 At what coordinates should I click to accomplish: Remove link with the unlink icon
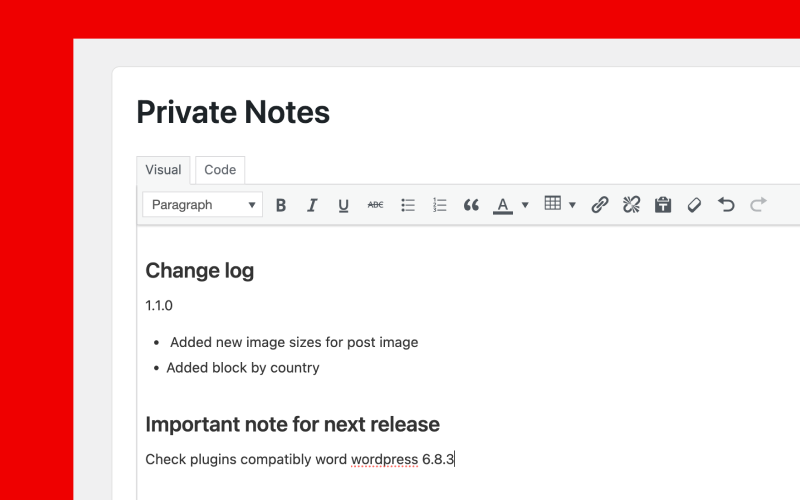point(631,205)
